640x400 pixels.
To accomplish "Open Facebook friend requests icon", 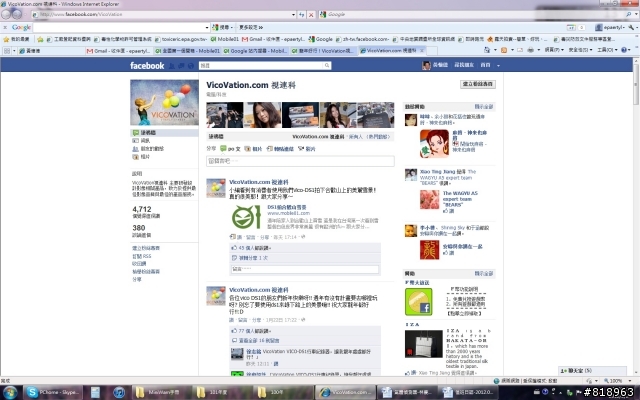I will [172, 65].
